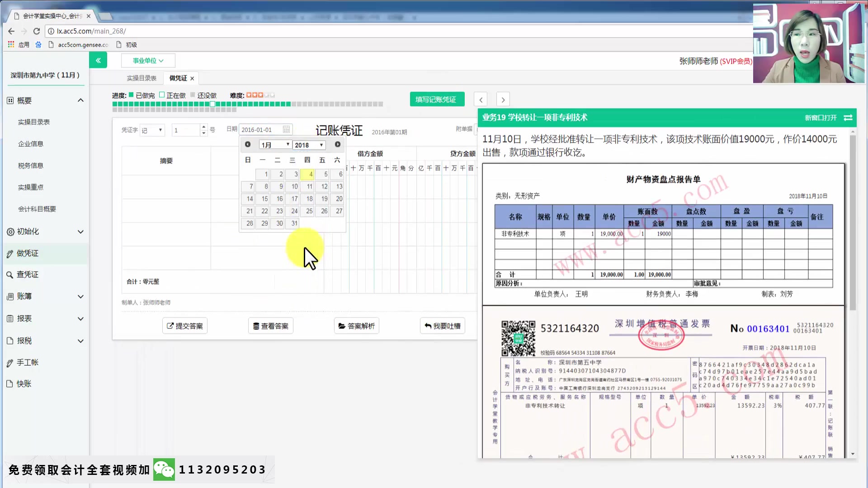The width and height of the screenshot is (868, 488).
Task: Select day 11 in calendar
Action: coord(309,186)
